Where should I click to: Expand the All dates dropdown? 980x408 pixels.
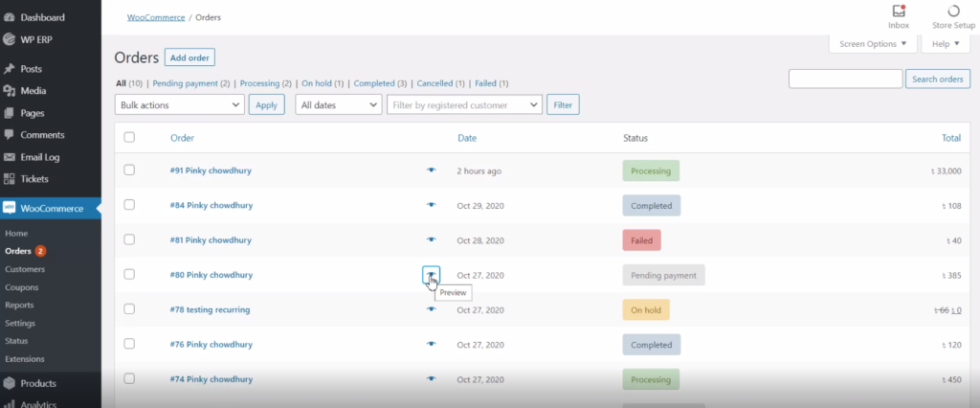click(338, 105)
